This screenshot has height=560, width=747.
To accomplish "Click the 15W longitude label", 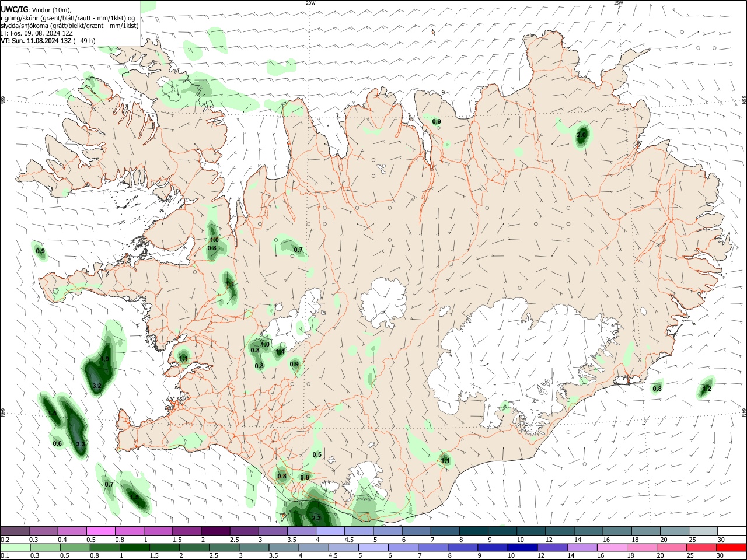I will pyautogui.click(x=618, y=3).
